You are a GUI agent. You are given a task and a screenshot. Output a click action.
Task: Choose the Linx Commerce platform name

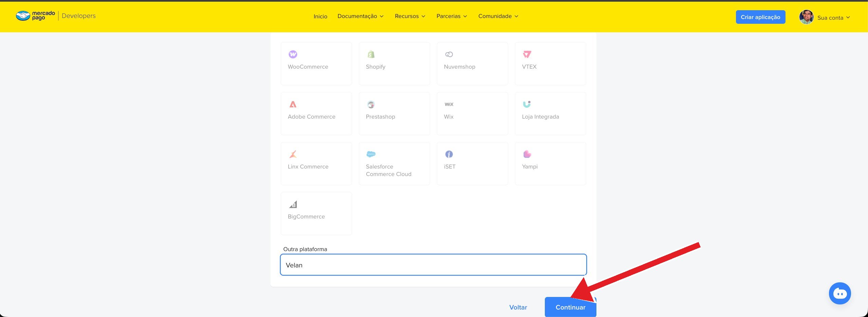[308, 166]
